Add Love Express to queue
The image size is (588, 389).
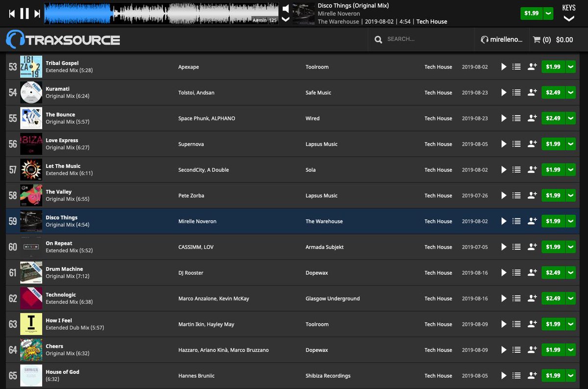(516, 144)
